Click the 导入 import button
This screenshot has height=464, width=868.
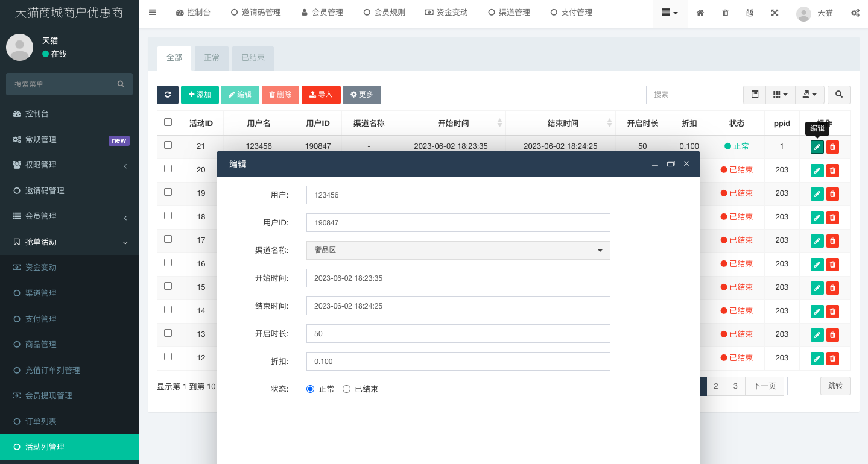coord(321,95)
